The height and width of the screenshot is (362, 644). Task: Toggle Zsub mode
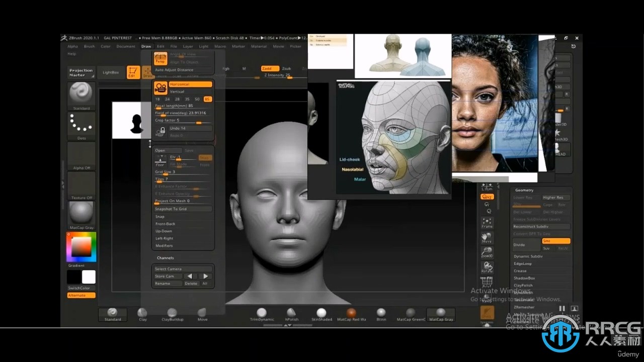click(286, 68)
